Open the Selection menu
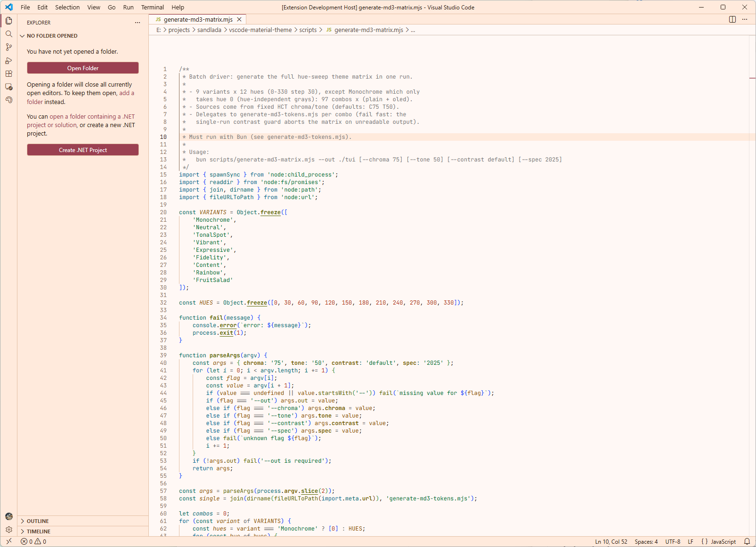 [67, 7]
